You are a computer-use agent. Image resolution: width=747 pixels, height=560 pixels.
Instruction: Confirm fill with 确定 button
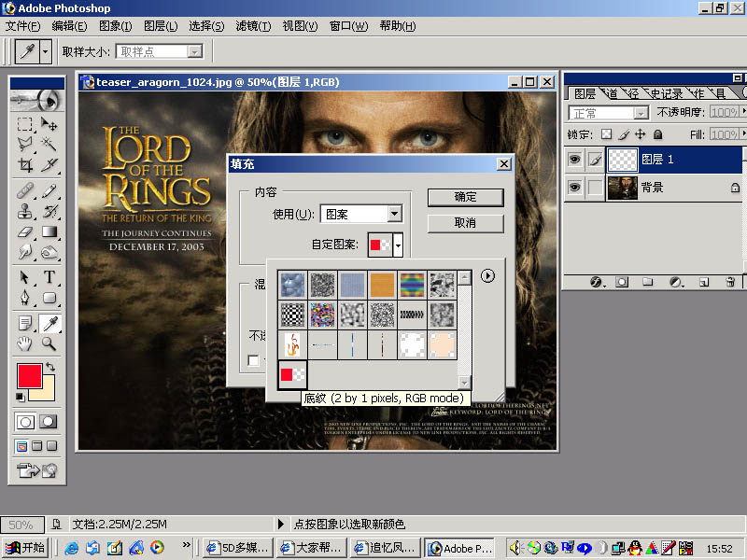point(465,197)
